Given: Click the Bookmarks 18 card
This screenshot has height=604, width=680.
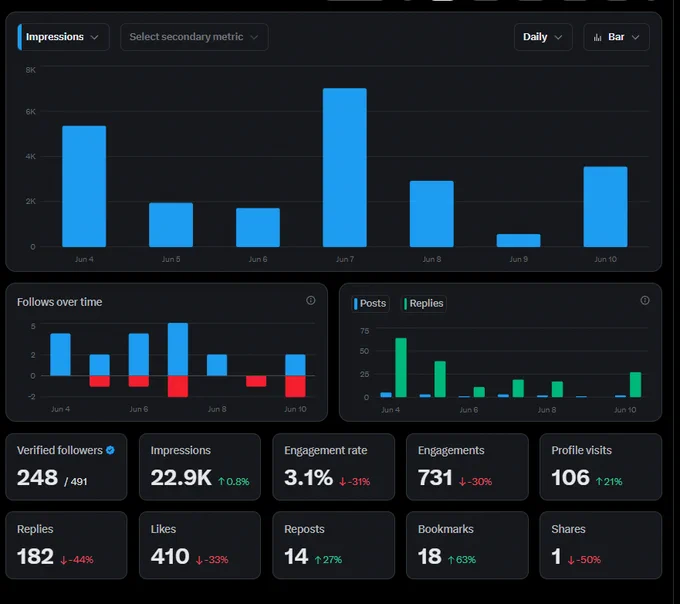Looking at the screenshot, I should [x=467, y=545].
